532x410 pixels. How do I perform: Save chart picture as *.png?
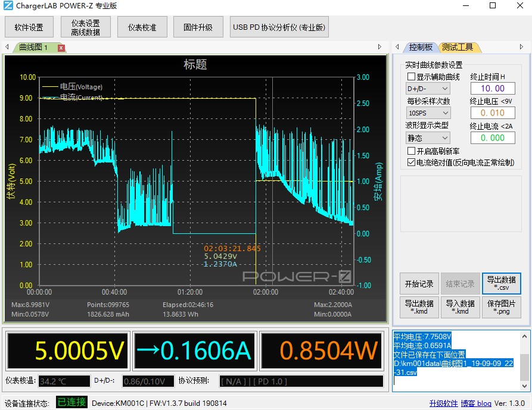click(x=502, y=307)
